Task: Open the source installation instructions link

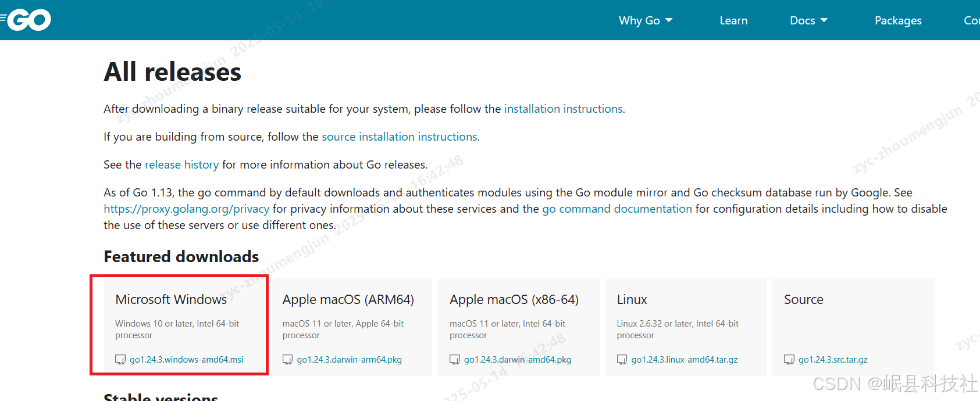Action: (400, 137)
